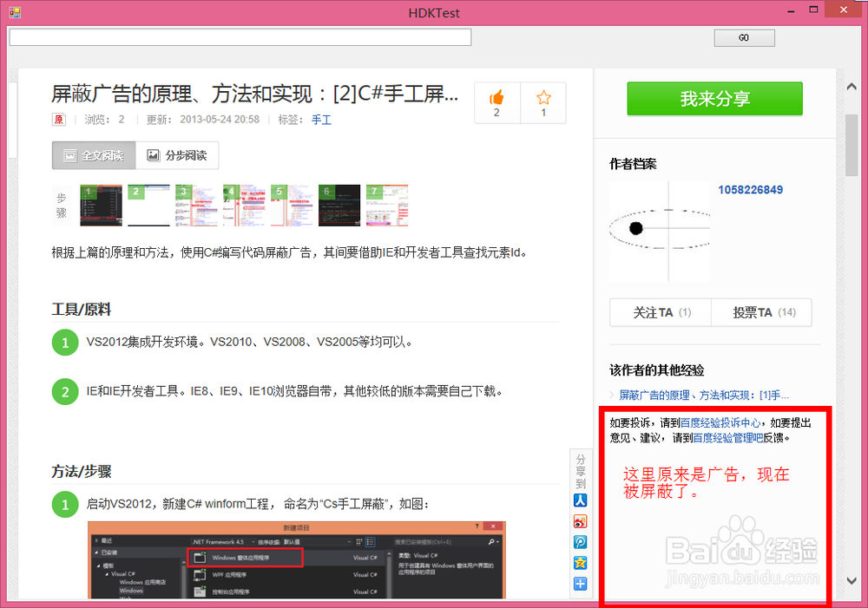The height and width of the screenshot is (608, 868).
Task: Open related article 屏蔽广告的原理、方法和实现：[1] link
Action: tap(704, 395)
